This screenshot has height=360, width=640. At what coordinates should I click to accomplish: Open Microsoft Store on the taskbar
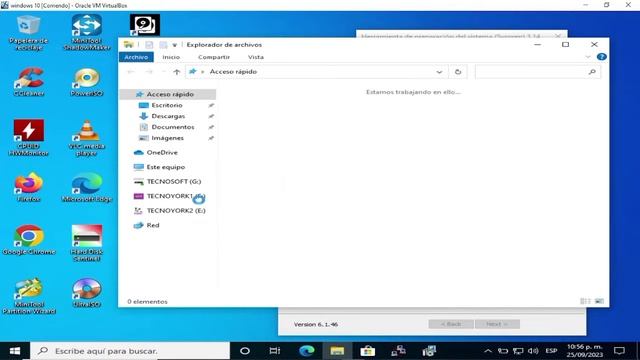[x=367, y=351]
